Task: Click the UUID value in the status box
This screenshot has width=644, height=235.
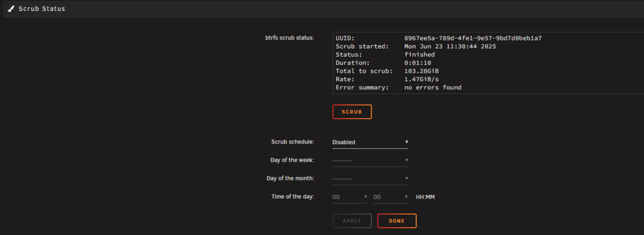Action: click(473, 38)
